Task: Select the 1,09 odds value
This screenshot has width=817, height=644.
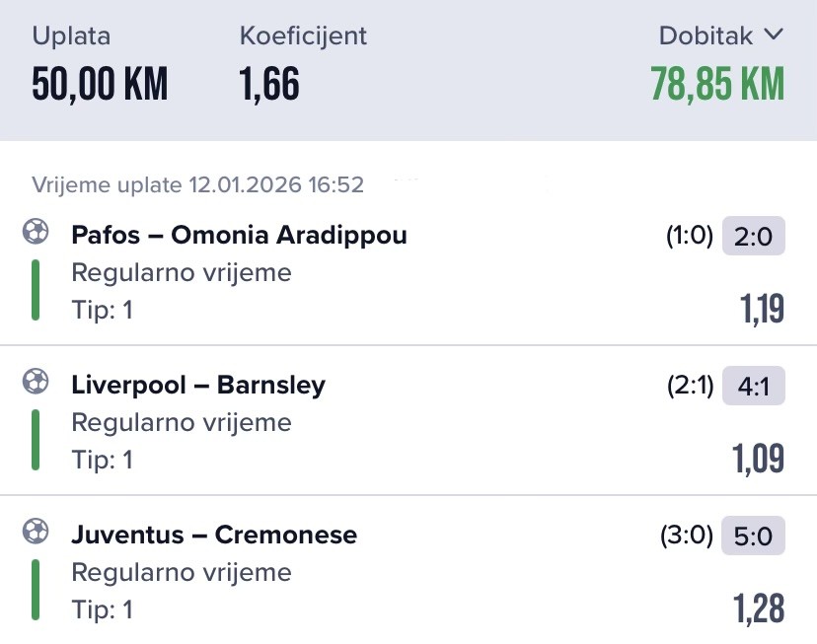Action: click(758, 459)
